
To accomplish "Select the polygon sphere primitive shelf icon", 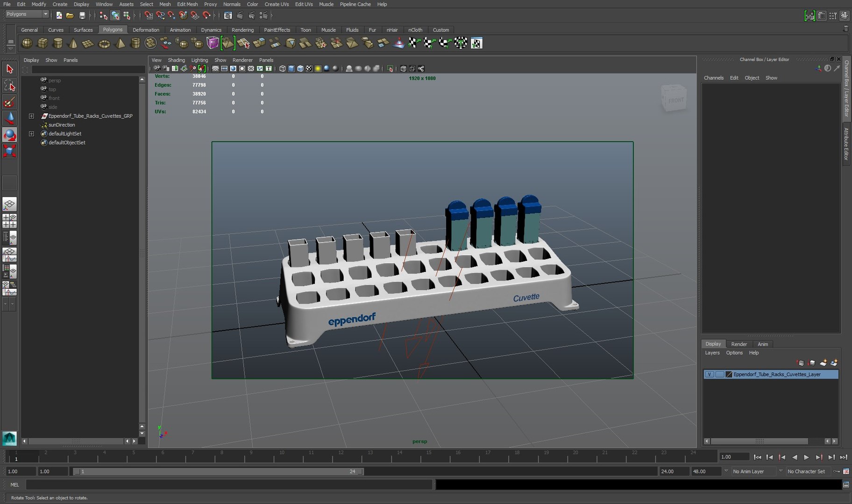I will click(27, 43).
